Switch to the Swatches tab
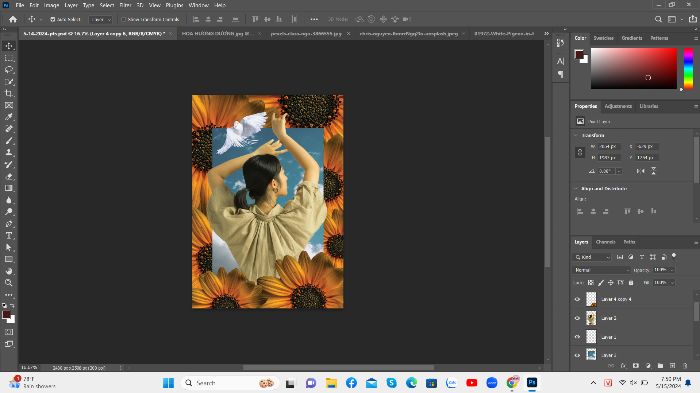This screenshot has height=393, width=700. (604, 38)
